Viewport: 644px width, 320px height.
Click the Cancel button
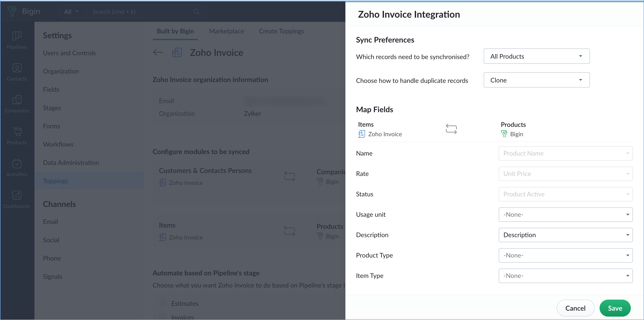(x=575, y=308)
